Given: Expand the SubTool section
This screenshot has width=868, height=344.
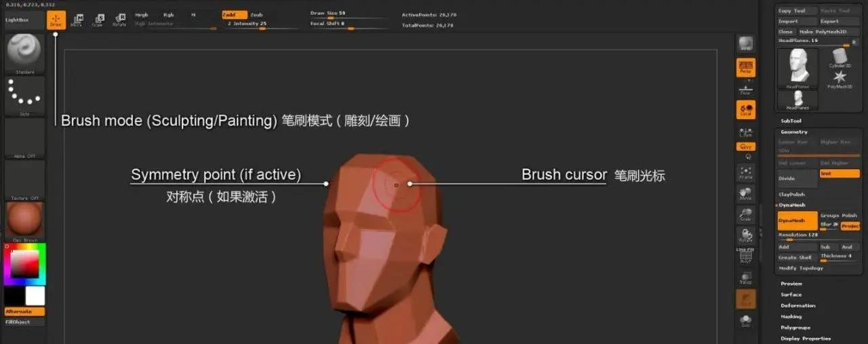Looking at the screenshot, I should (791, 121).
